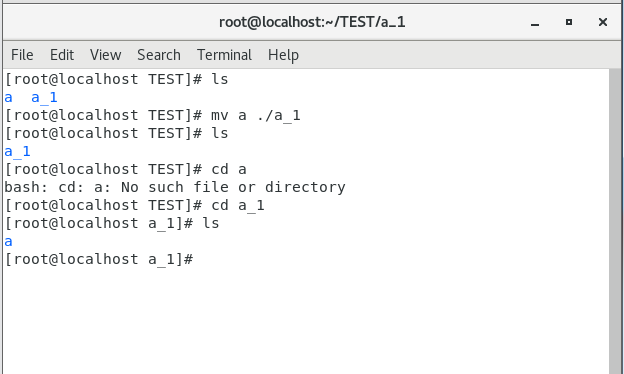
Task: Open the View menu
Action: click(105, 55)
